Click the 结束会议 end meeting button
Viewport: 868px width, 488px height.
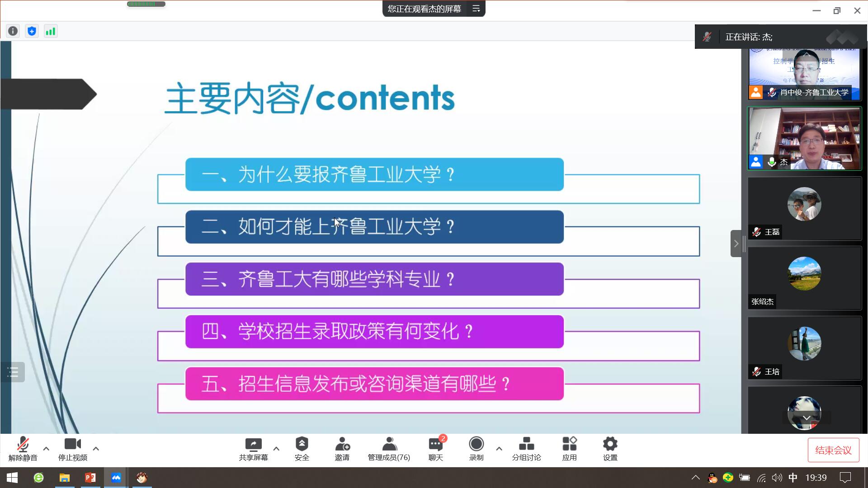(x=833, y=450)
